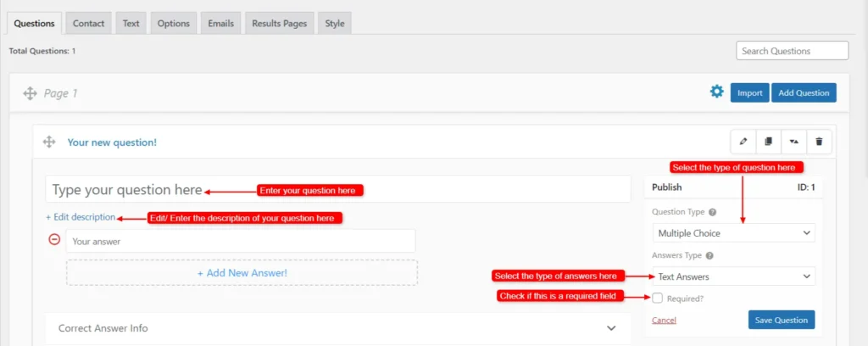Click the pencil edit question icon

tap(743, 142)
